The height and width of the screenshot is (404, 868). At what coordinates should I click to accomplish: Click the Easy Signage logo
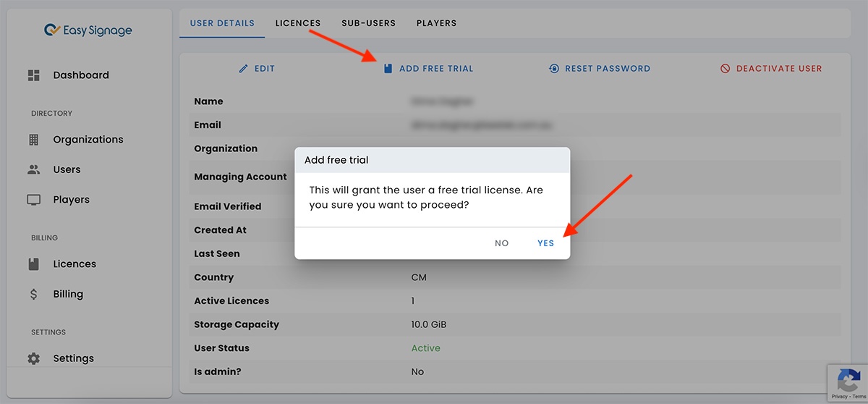click(88, 30)
